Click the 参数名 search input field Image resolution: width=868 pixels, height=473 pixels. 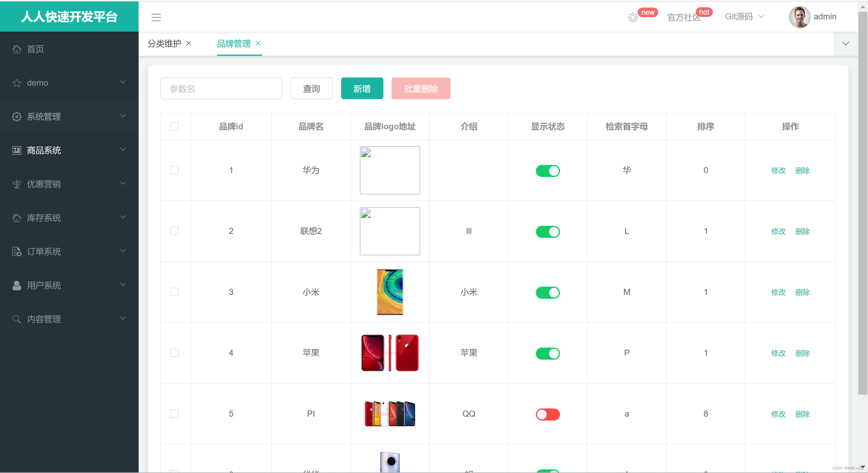[x=221, y=89]
